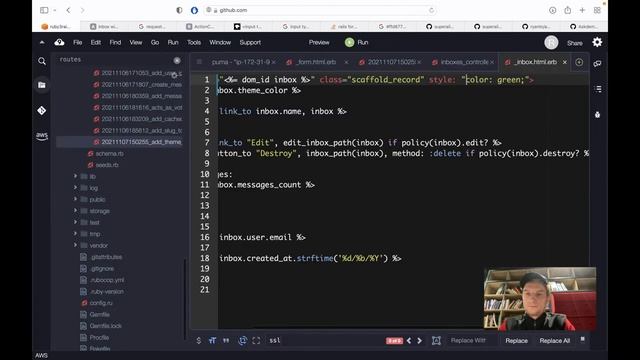Open the Cloud9 cloud logo menu
The width and height of the screenshot is (640, 360).
[x=59, y=42]
